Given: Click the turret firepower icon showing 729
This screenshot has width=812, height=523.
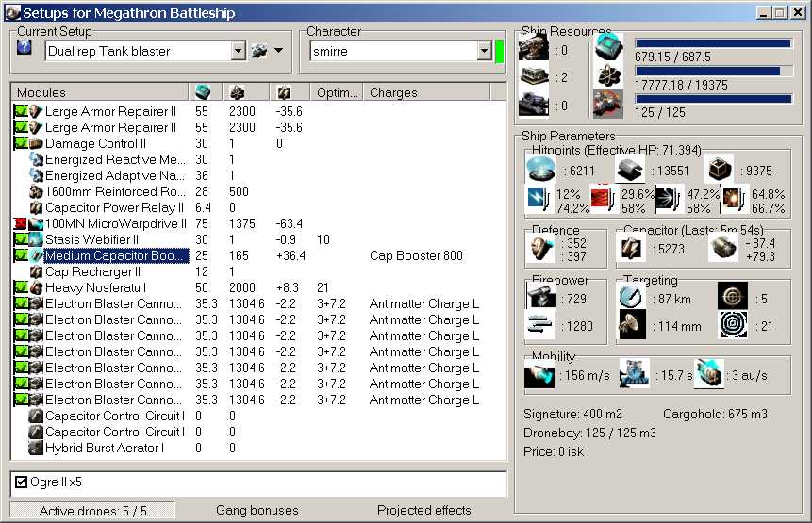Looking at the screenshot, I should (x=540, y=297).
